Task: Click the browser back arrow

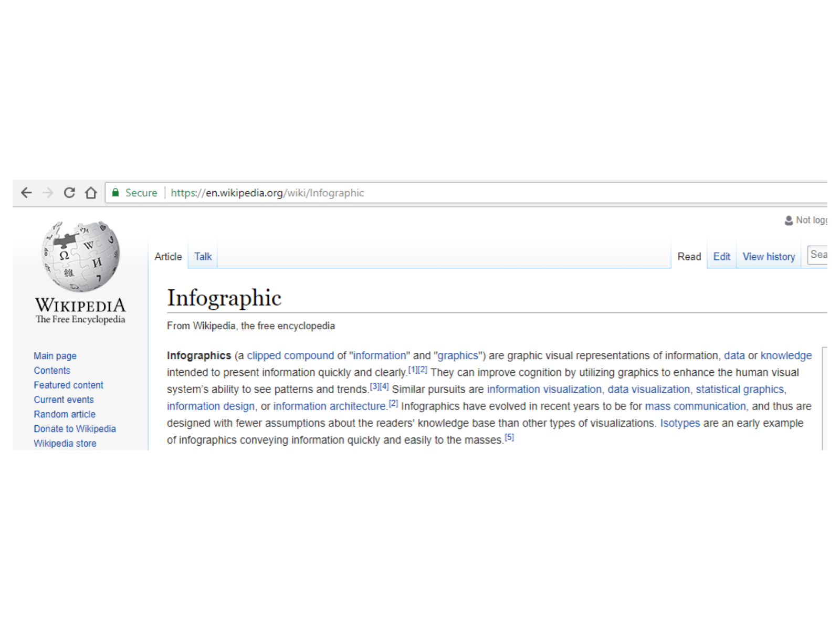Action: pyautogui.click(x=26, y=193)
